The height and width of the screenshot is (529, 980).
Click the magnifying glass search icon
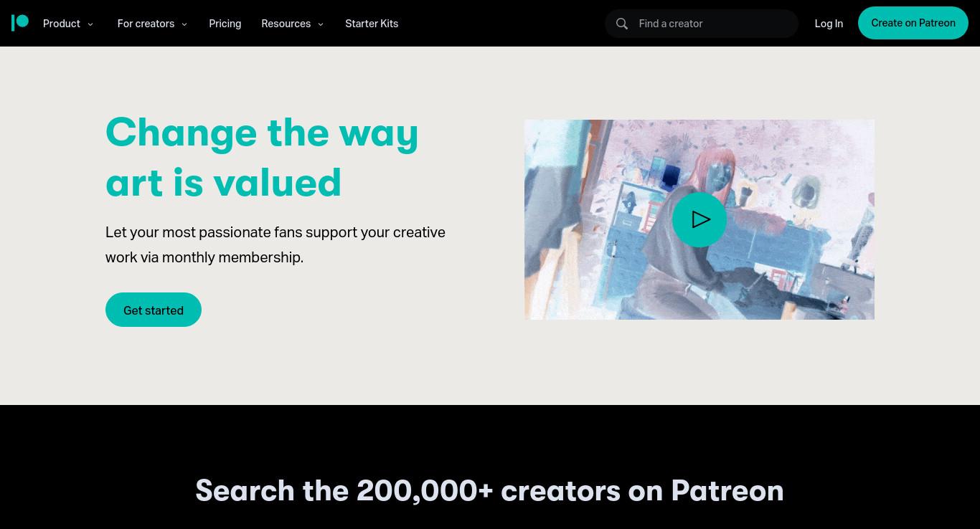622,24
